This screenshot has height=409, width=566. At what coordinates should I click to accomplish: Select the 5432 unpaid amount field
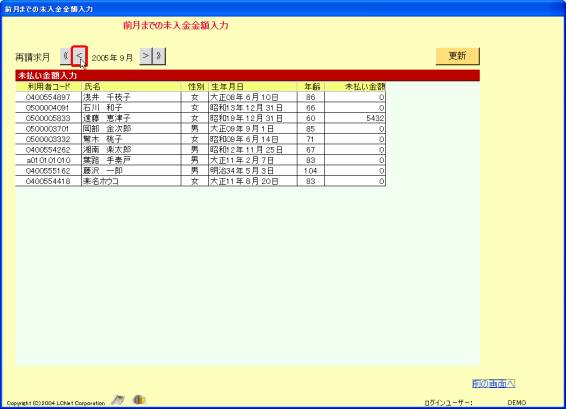click(355, 118)
